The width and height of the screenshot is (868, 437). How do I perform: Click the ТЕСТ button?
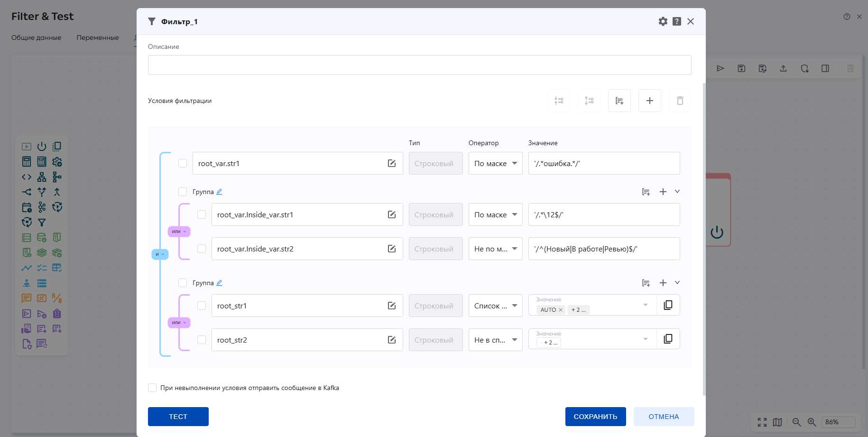coord(178,417)
